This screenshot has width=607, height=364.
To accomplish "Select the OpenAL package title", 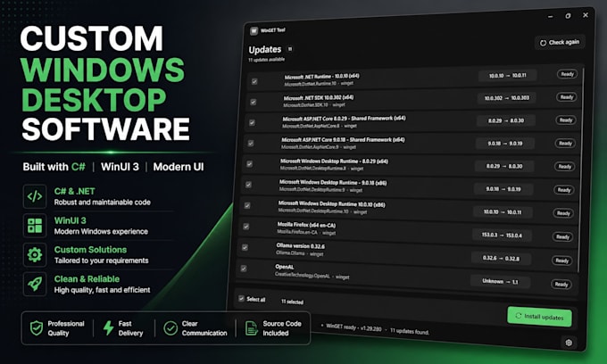I will [x=285, y=267].
